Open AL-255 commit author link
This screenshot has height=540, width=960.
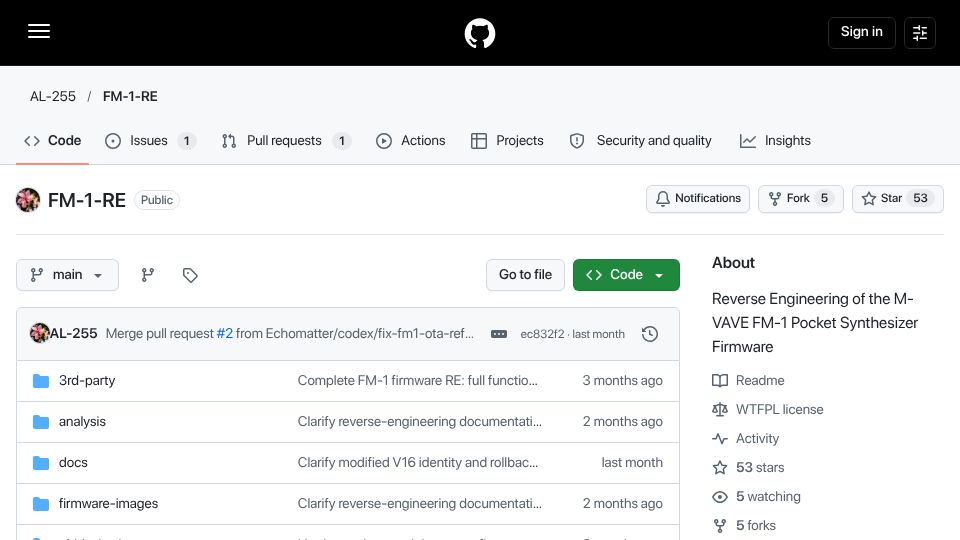click(x=73, y=334)
